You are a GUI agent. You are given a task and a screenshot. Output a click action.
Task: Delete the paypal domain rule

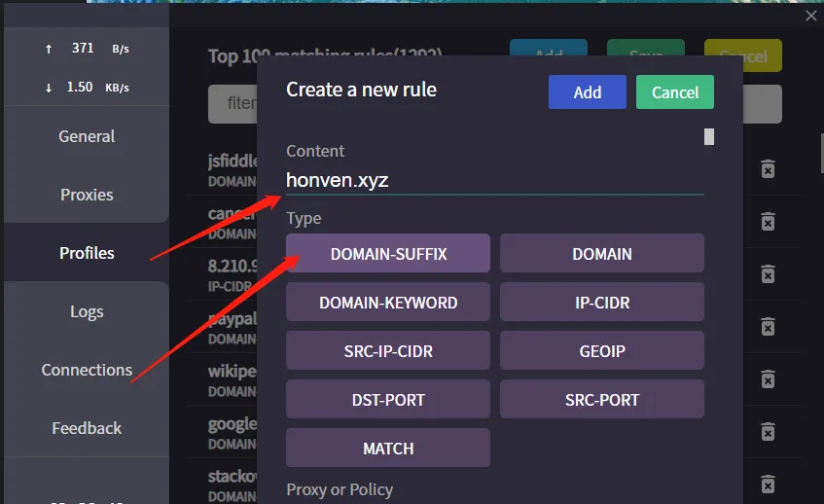point(768,326)
